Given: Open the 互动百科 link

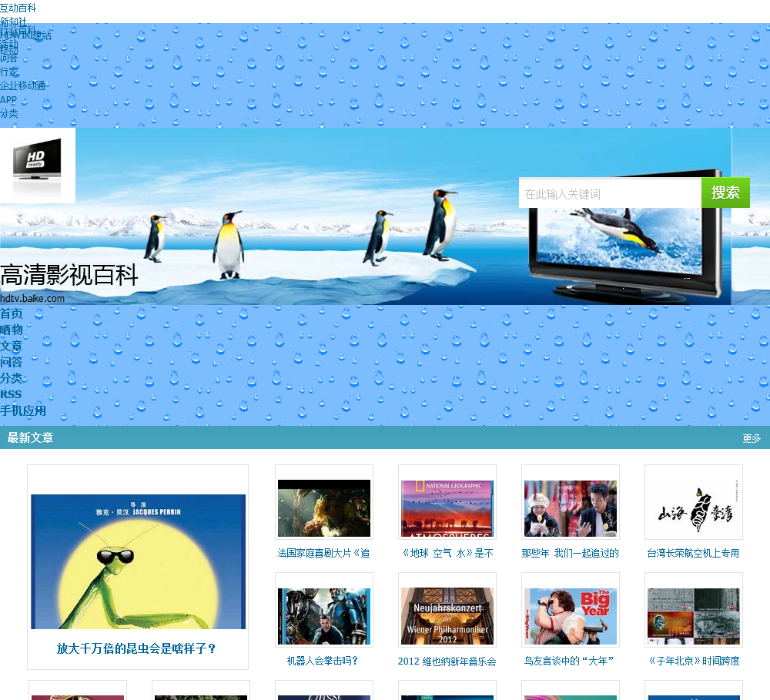Looking at the screenshot, I should click(18, 8).
